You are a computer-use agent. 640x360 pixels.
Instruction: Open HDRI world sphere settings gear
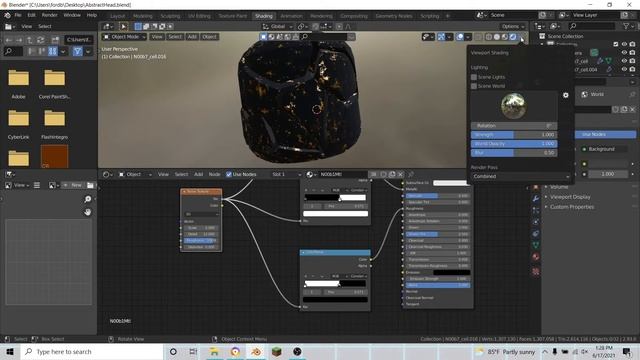tap(566, 95)
